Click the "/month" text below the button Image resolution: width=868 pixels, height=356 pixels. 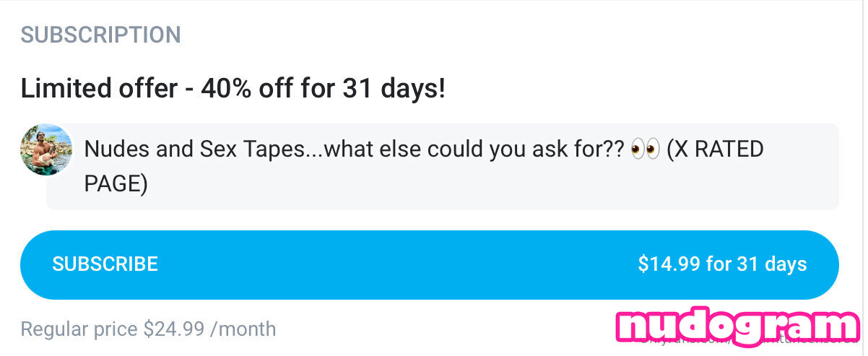tap(243, 329)
